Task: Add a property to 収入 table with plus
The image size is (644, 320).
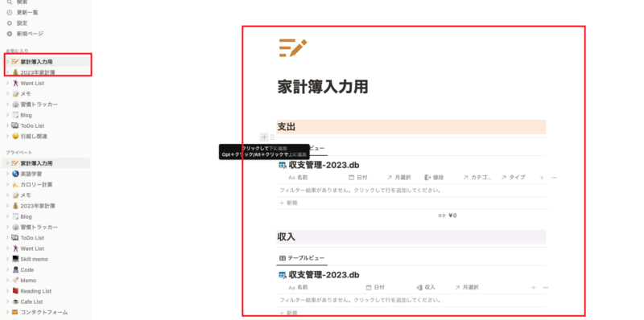Action: [x=533, y=288]
